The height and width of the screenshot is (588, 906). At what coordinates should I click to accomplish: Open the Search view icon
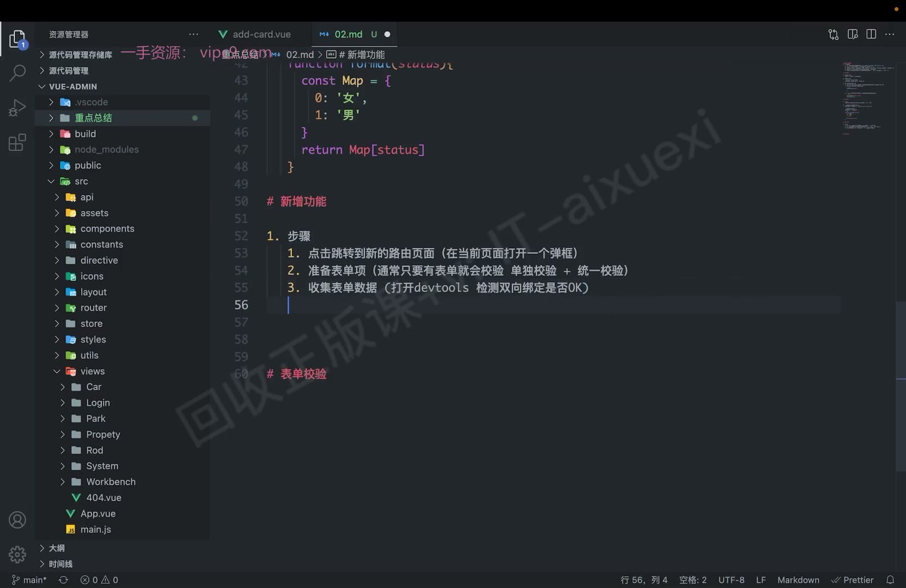pos(17,72)
